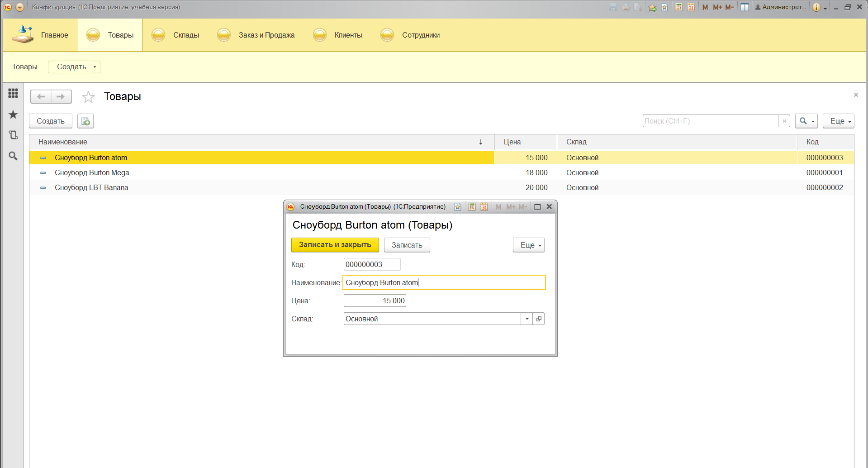Viewport: 868px width, 468px height.
Task: Click the M memory button in main title bar
Action: (x=705, y=7)
